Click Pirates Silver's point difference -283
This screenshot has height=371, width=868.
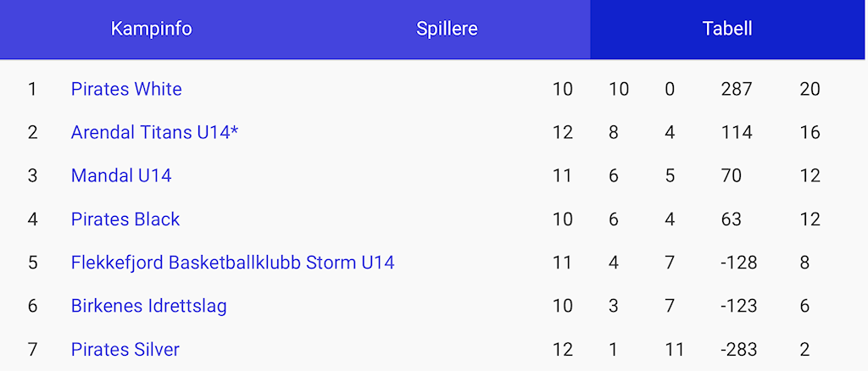(738, 349)
